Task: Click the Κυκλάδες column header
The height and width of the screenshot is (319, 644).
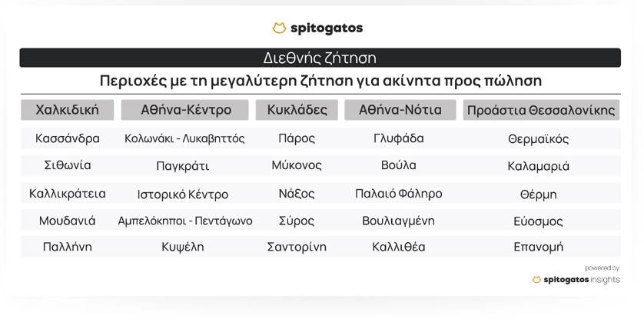Action: click(297, 110)
